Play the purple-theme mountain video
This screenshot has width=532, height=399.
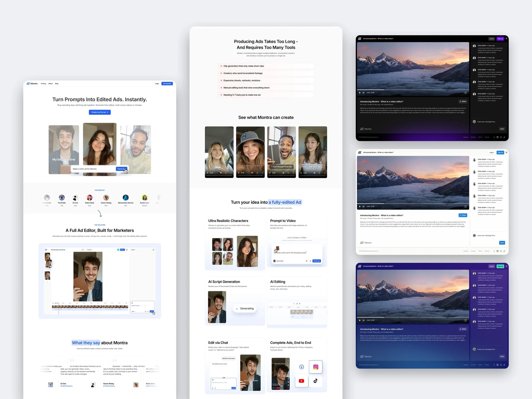pos(360,320)
